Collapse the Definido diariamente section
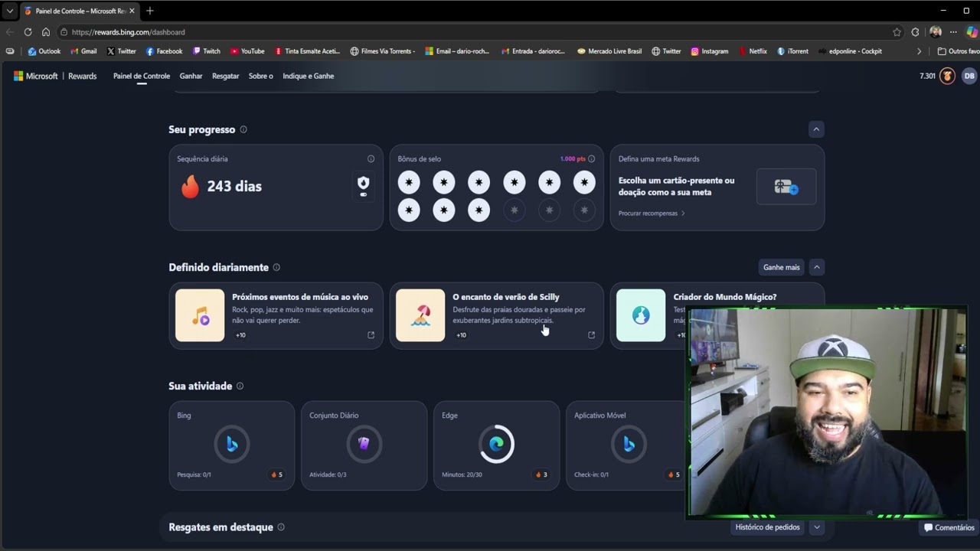This screenshot has width=980, height=551. [x=817, y=267]
